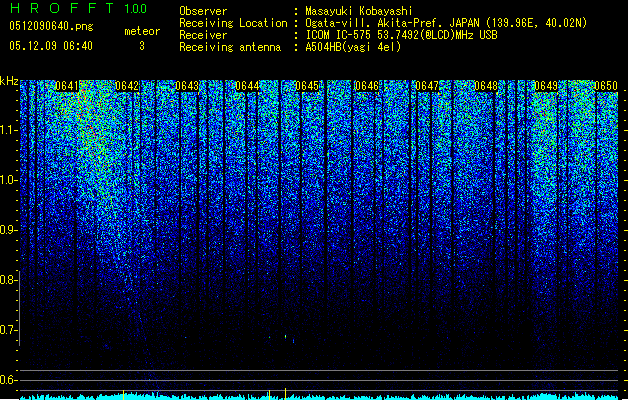Click the meteor label above the count
Viewport: 629px width, 400px height.
pos(142,31)
